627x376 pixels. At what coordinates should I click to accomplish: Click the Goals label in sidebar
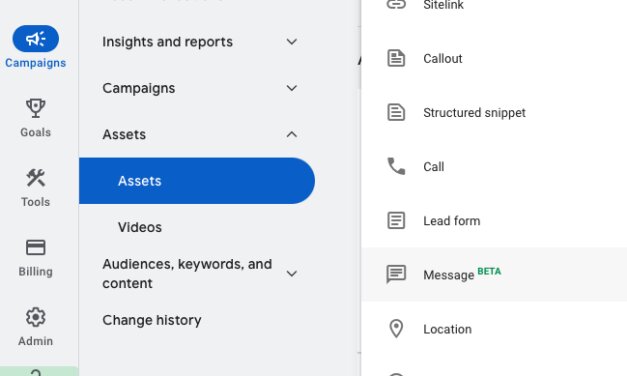pos(36,132)
